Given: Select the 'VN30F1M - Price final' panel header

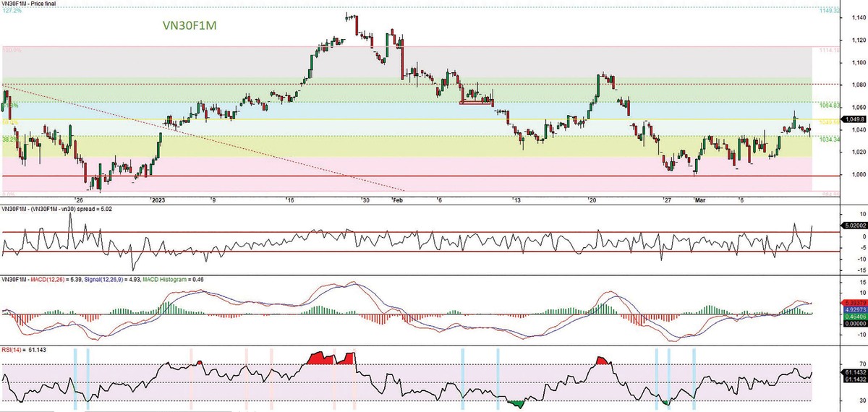Looking at the screenshot, I should [29, 4].
